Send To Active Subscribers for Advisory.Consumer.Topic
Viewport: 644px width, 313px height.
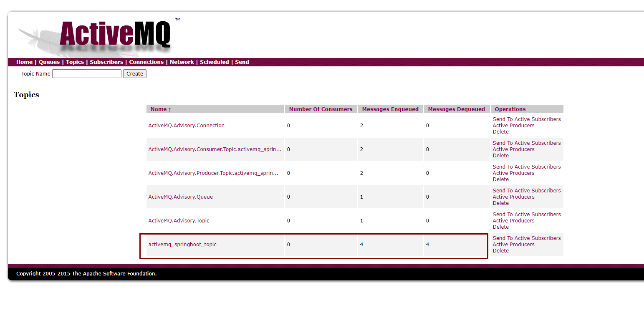click(x=527, y=143)
